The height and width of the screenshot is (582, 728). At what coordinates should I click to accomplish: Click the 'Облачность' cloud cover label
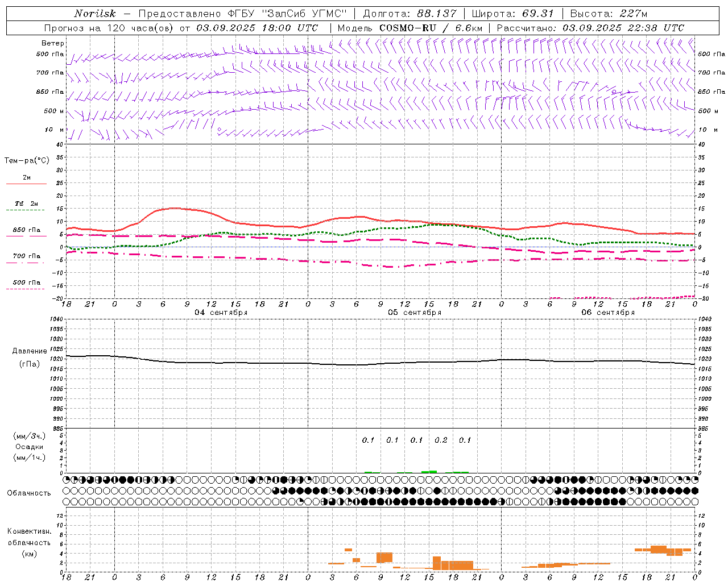pyautogui.click(x=29, y=493)
